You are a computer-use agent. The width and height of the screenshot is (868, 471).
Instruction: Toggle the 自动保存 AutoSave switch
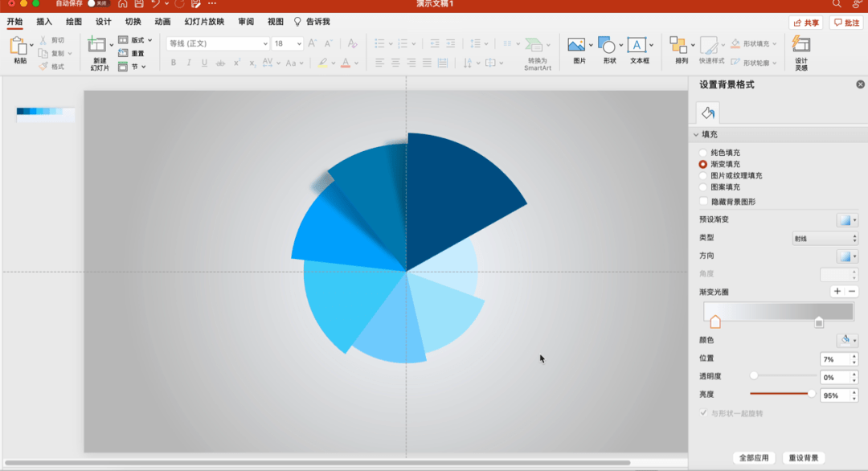point(99,3)
